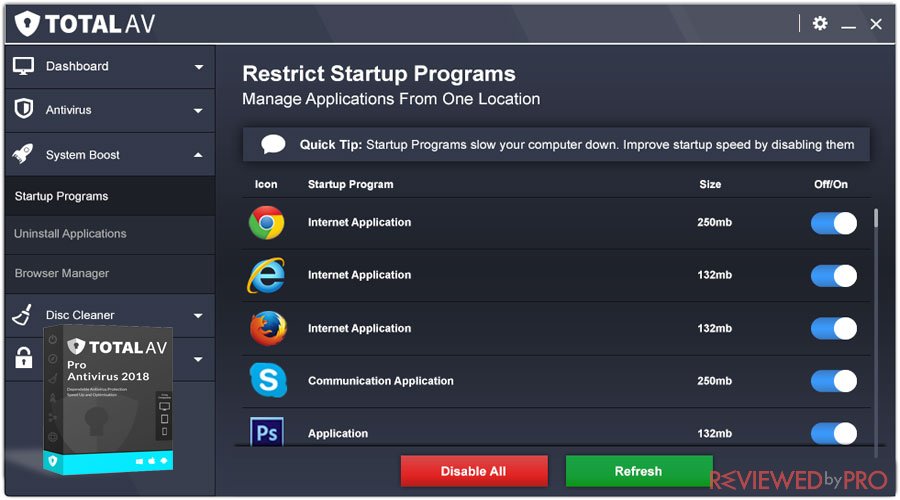Toggle off Chrome startup switch
This screenshot has width=900, height=500.
pyautogui.click(x=833, y=223)
